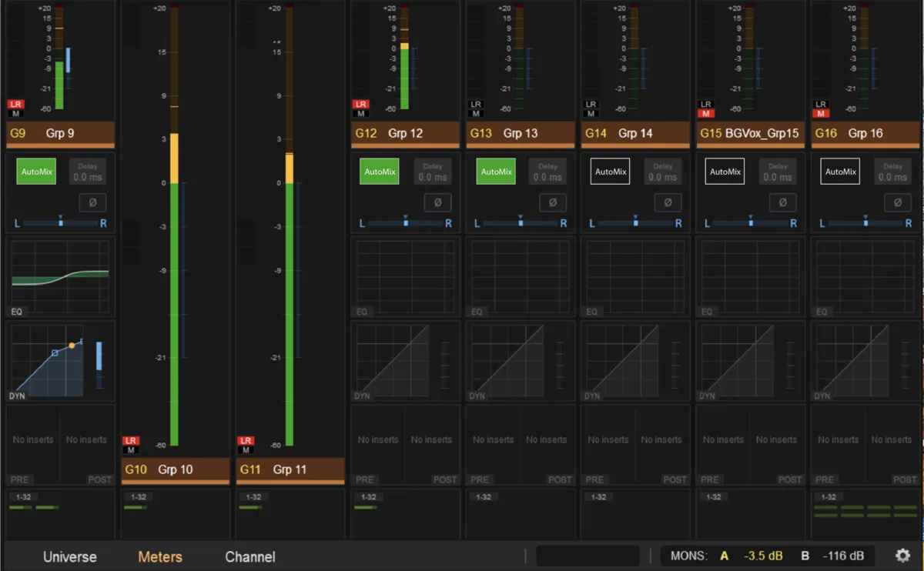Click the Delay 0.0 ms field on Grp 16

click(x=892, y=172)
